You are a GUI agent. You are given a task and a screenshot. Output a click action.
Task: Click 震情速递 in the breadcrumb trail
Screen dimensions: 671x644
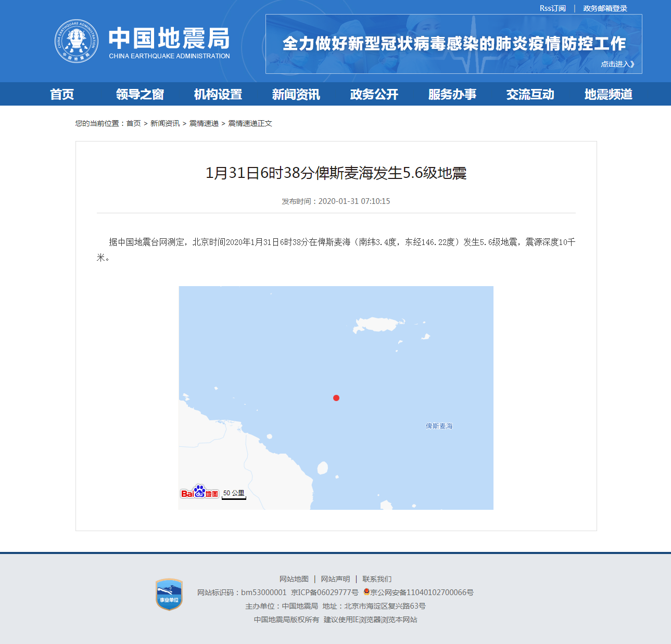pos(204,123)
